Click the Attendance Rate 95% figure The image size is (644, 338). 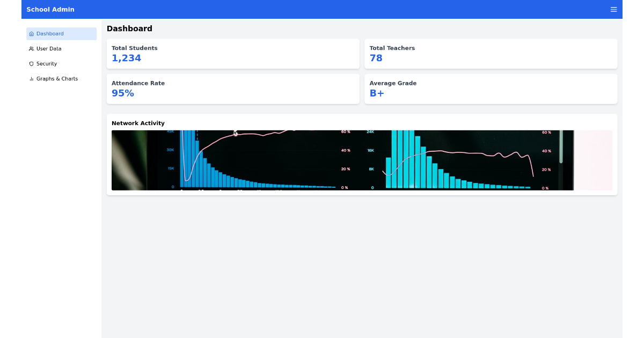click(x=123, y=93)
